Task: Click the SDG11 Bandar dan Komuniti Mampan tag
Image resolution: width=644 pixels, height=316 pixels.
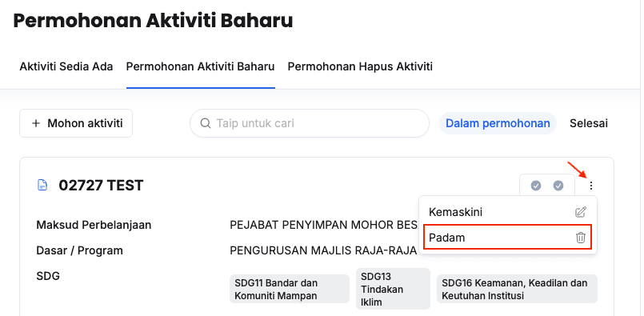Action: [x=290, y=289]
